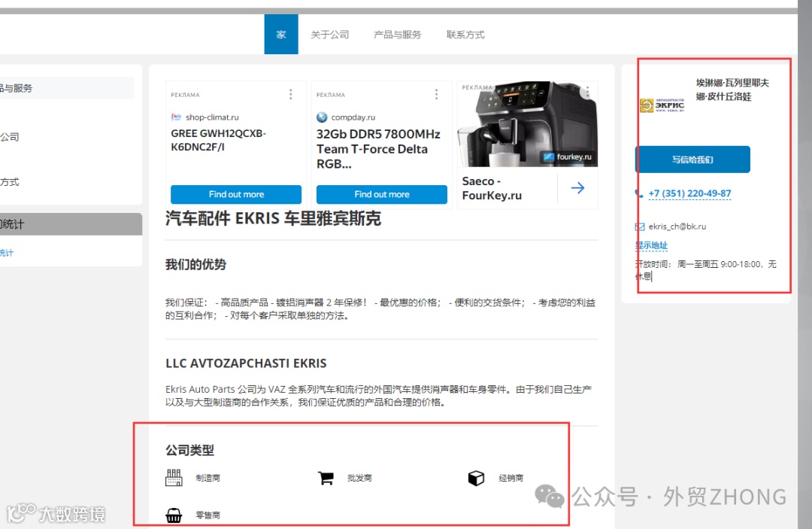Screen dimensions: 812x529
Task: Click 汽车配件 EKRIS 车里雅宾斯克 title
Action: click(274, 219)
